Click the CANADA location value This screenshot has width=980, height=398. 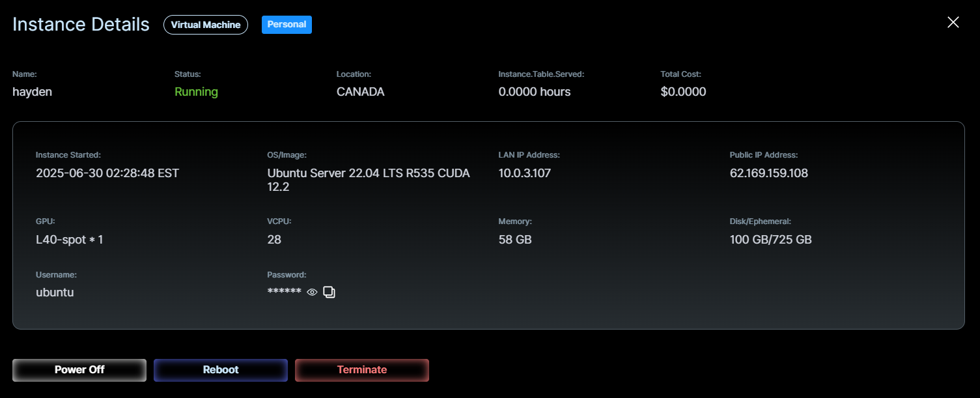pos(361,92)
